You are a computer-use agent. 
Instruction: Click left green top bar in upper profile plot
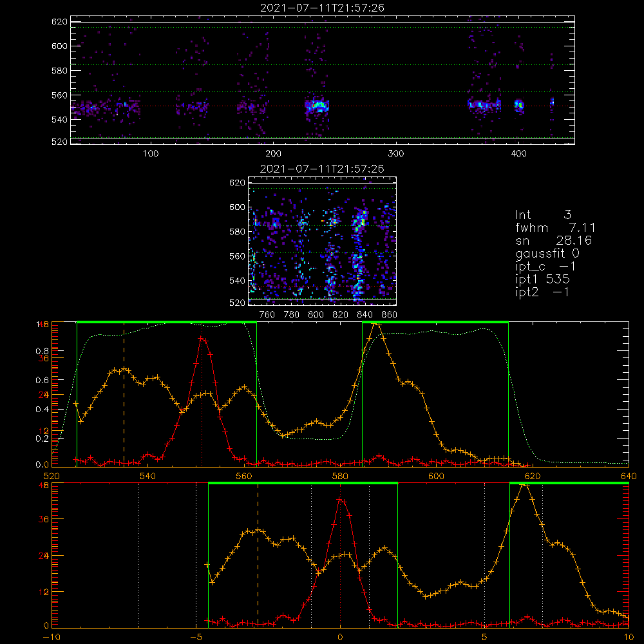click(x=167, y=322)
